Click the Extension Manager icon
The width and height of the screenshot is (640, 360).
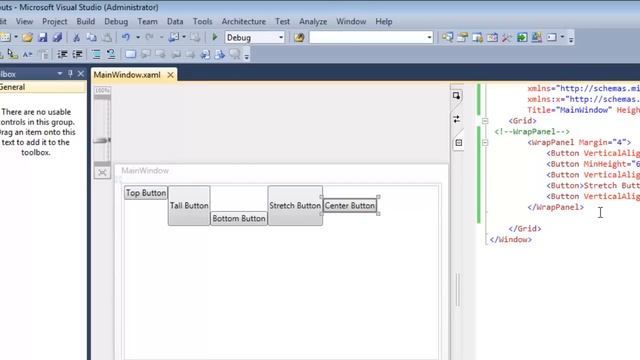537,38
